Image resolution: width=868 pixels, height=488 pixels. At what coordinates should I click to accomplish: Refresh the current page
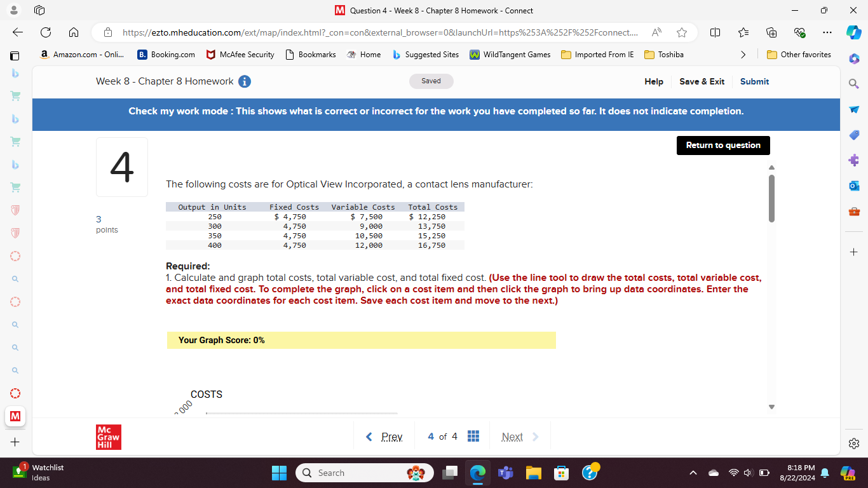tap(46, 32)
